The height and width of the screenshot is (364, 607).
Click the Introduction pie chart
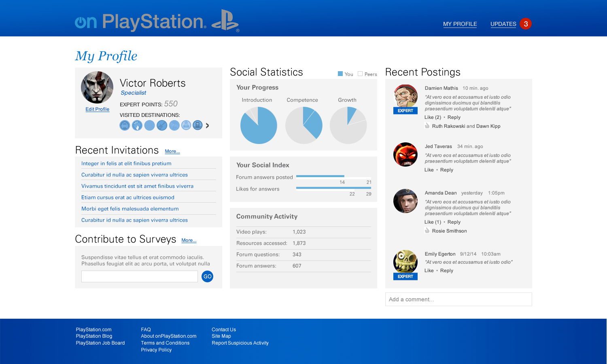coord(259,125)
